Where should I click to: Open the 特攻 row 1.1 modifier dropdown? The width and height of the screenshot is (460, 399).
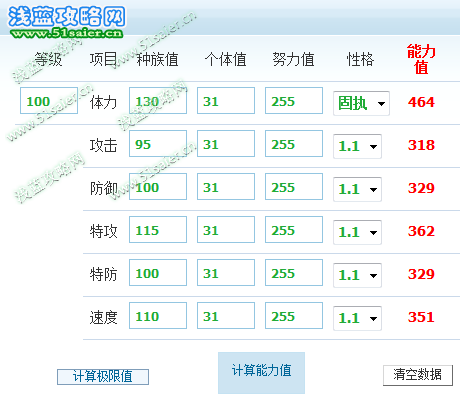click(357, 232)
